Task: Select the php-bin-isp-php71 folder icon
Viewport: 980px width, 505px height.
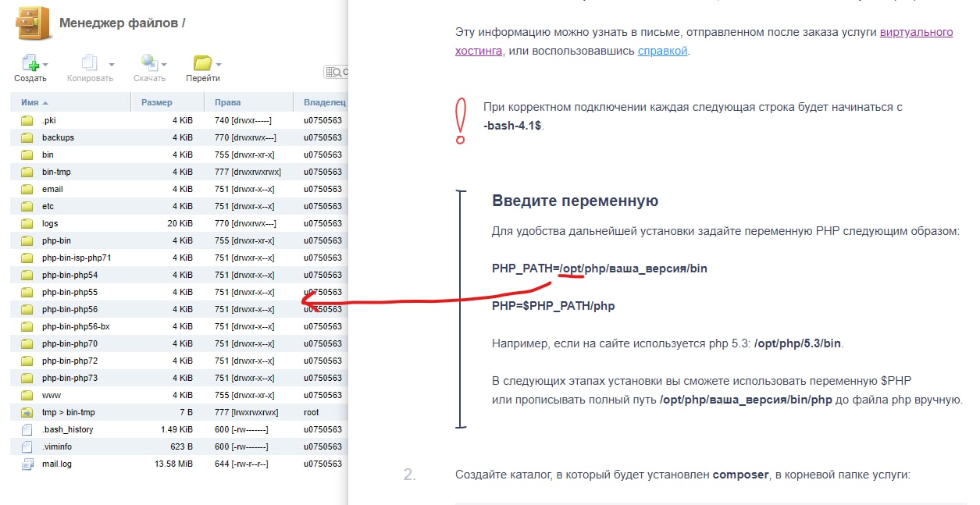Action: [x=27, y=258]
